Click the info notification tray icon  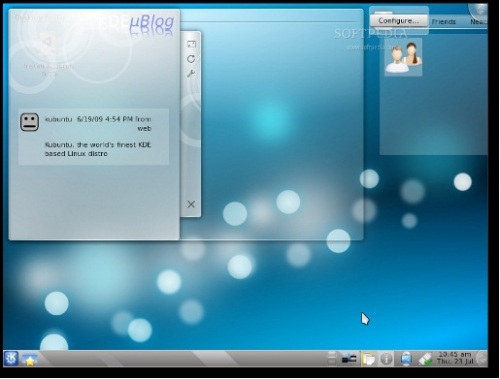386,359
